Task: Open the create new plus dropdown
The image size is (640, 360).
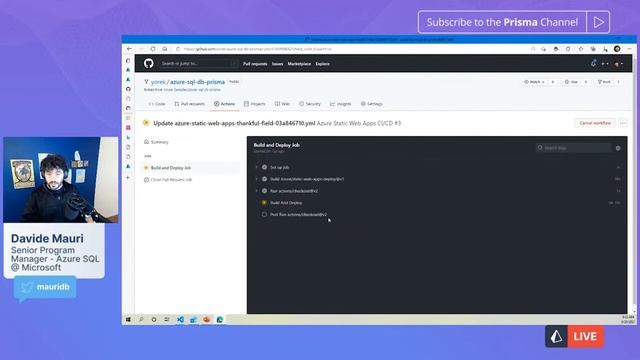Action: 605,64
